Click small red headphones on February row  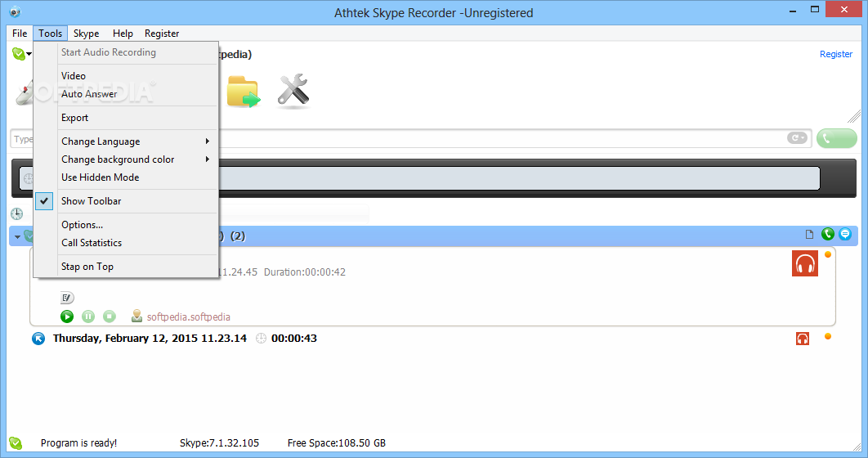803,339
